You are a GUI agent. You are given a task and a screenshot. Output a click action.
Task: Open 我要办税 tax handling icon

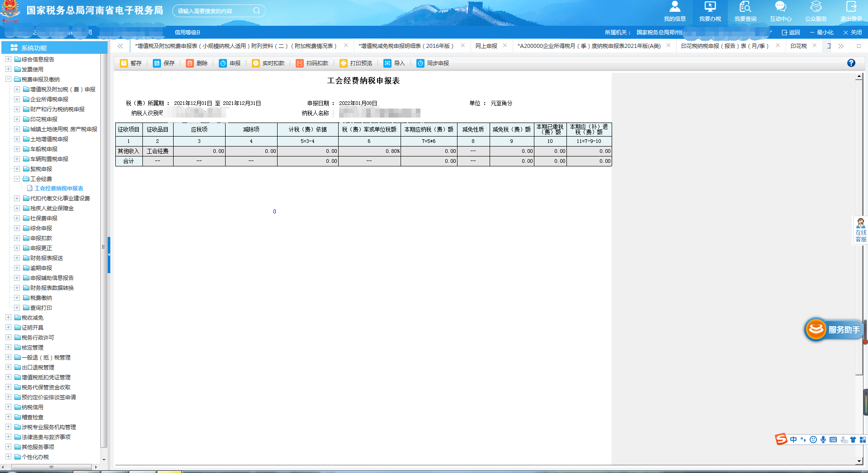pyautogui.click(x=710, y=11)
